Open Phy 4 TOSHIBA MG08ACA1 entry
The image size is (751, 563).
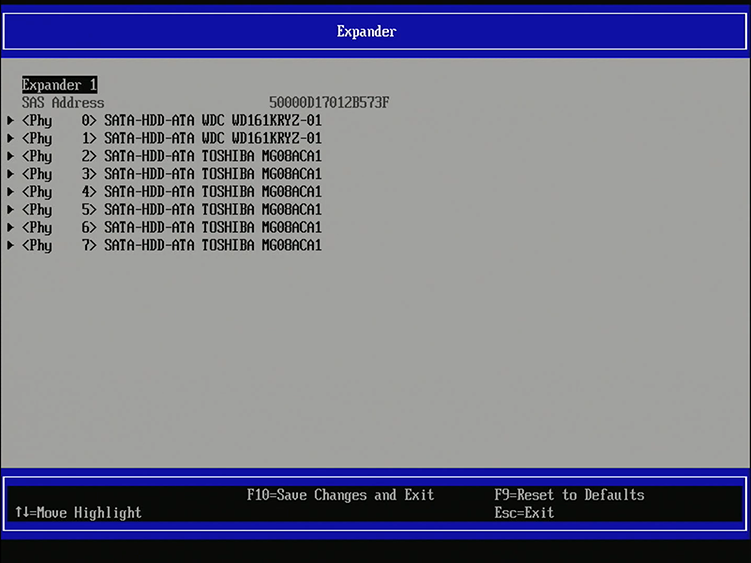click(171, 192)
